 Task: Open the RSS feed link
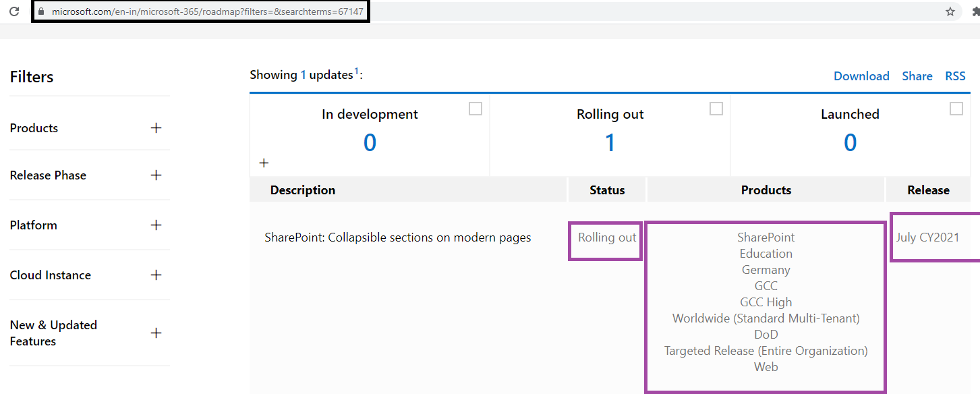pyautogui.click(x=955, y=76)
